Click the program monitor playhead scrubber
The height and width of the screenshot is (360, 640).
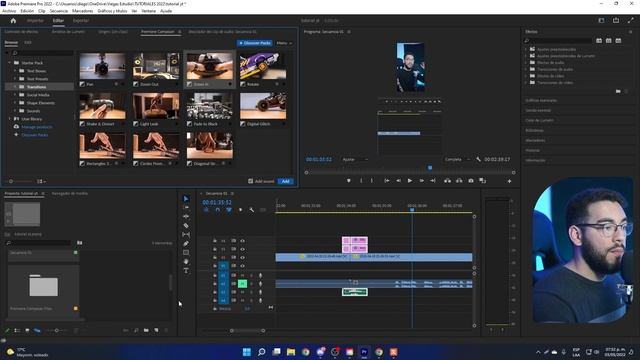pos(430,168)
